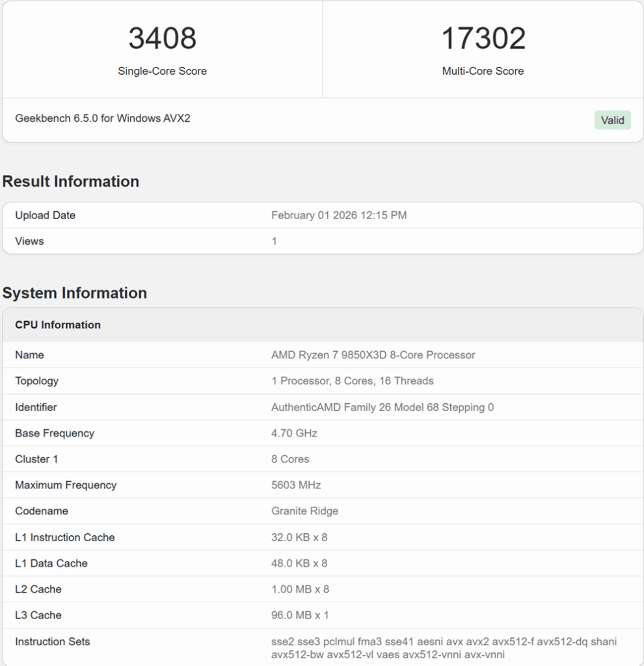Click the Topology value with 16 Threads
644x666 pixels.
tap(352, 381)
